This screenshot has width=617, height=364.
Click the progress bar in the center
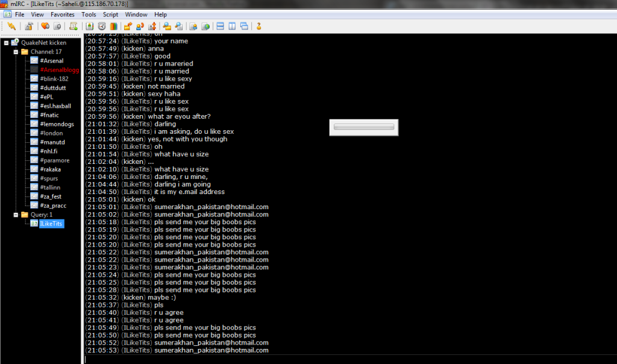click(x=364, y=127)
